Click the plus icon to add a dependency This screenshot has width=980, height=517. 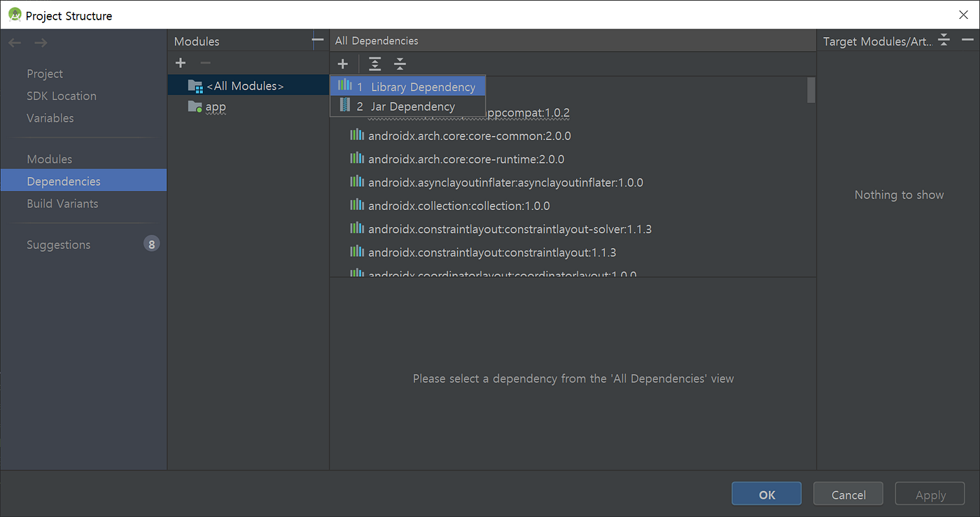(x=342, y=64)
